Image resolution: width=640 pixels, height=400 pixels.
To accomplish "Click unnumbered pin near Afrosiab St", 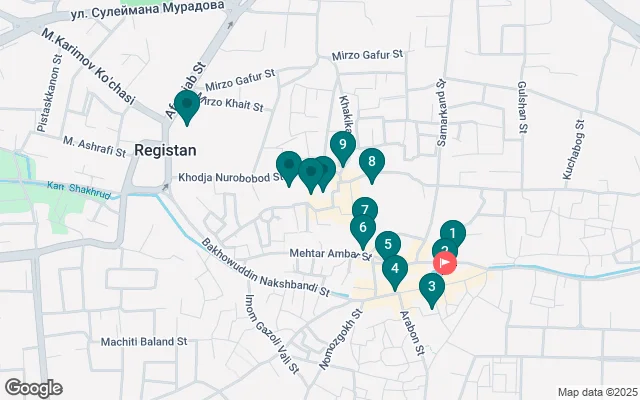I will point(185,104).
